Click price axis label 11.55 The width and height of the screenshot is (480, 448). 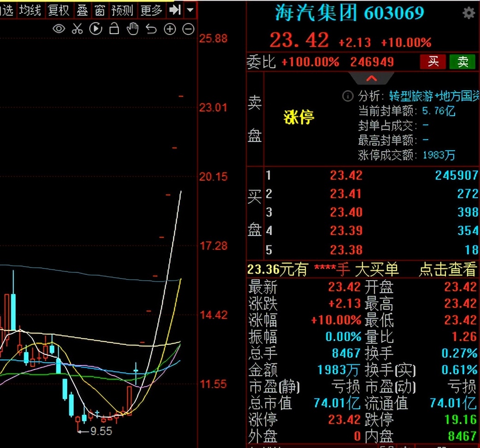pyautogui.click(x=213, y=384)
